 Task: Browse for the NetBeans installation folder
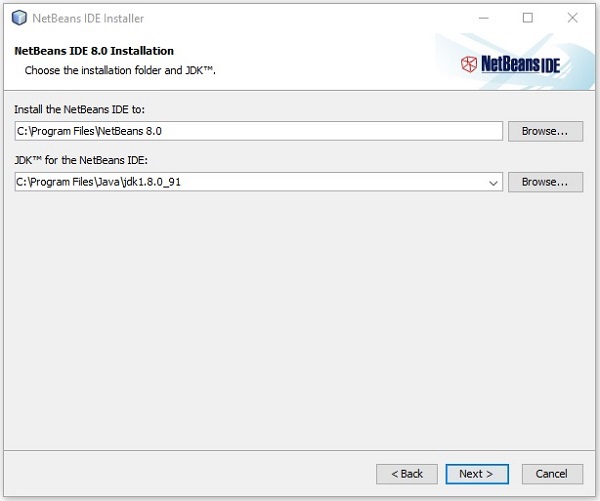pos(545,131)
